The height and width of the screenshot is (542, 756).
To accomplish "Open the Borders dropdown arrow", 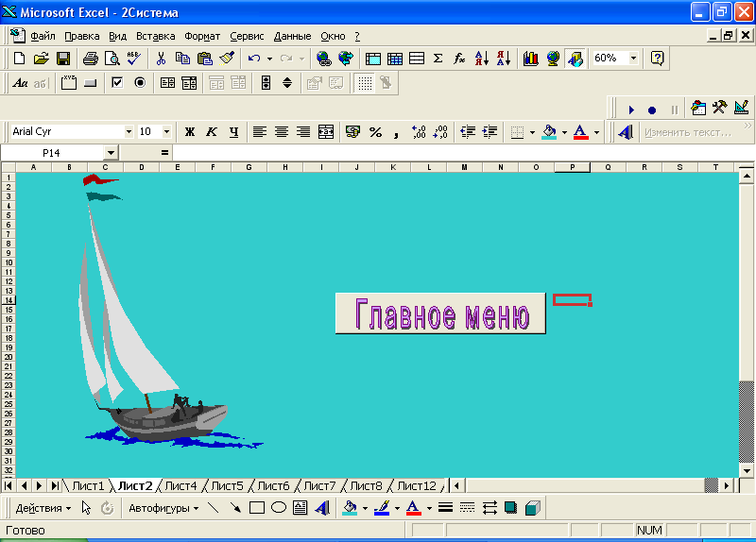I will tap(532, 132).
